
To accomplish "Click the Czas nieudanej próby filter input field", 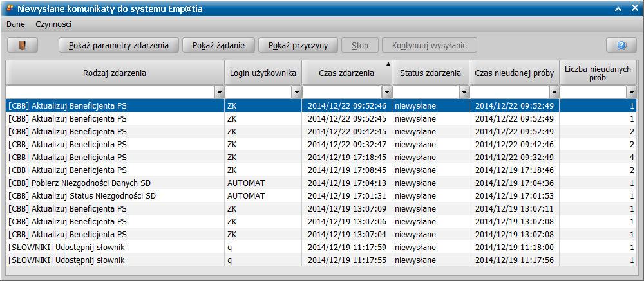I will (x=510, y=93).
